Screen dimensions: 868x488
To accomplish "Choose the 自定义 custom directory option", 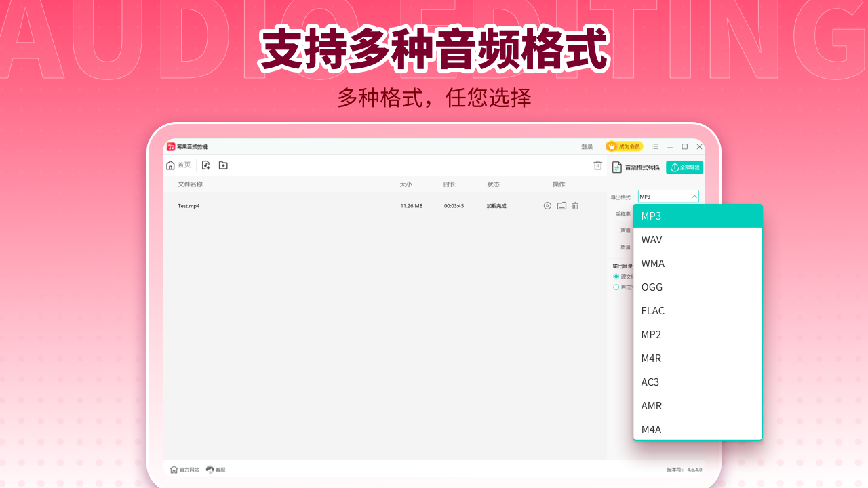I will click(616, 286).
